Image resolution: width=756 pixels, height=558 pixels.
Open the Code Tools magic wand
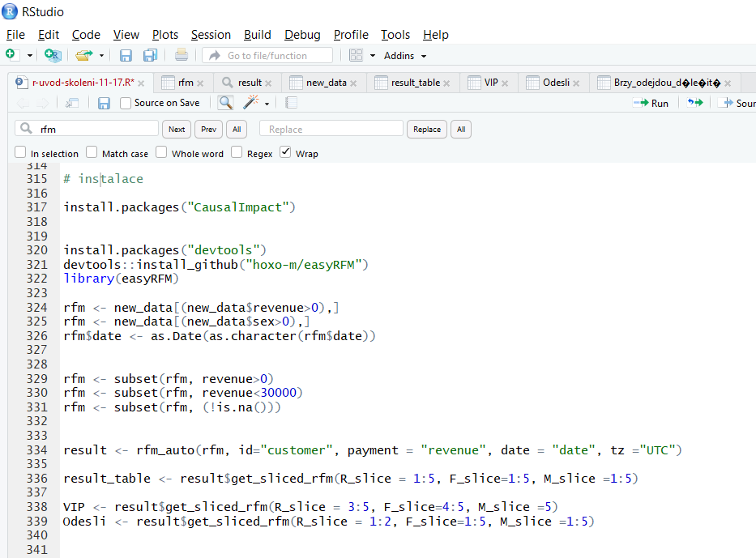point(251,103)
